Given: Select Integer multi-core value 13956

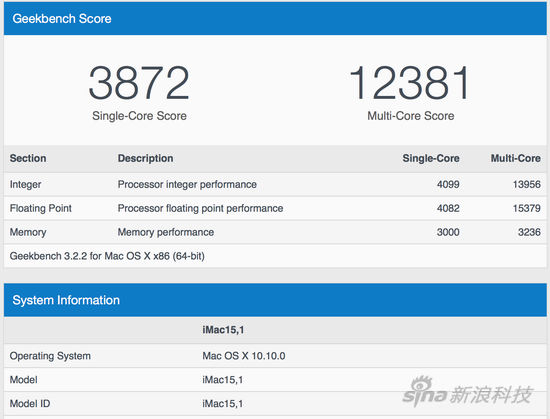Looking at the screenshot, I should coord(527,184).
